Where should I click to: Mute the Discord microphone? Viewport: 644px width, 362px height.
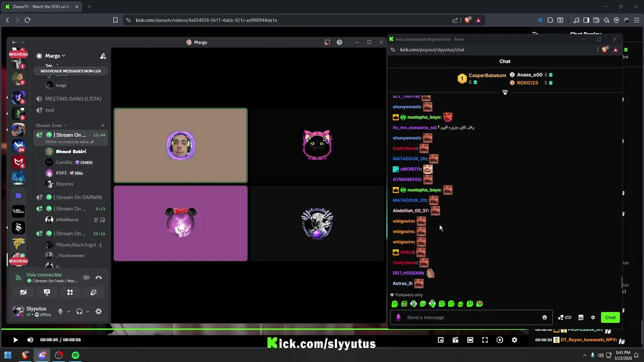pos(60,312)
